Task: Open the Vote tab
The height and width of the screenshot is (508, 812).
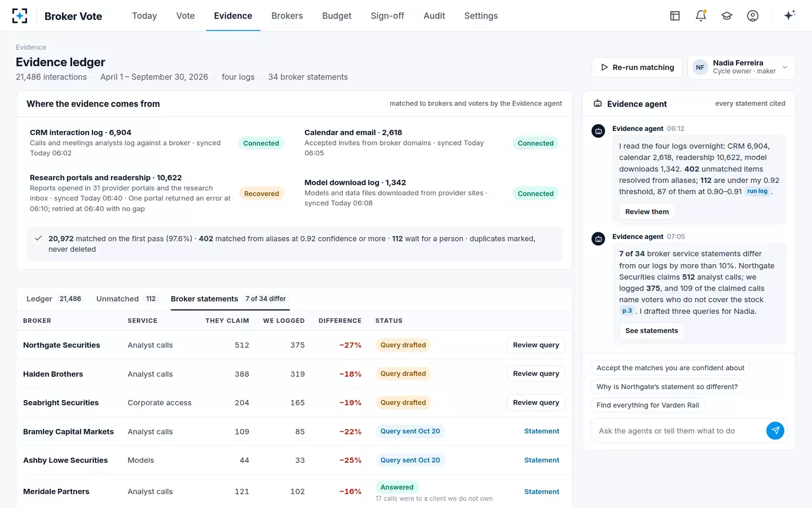Action: coord(186,16)
